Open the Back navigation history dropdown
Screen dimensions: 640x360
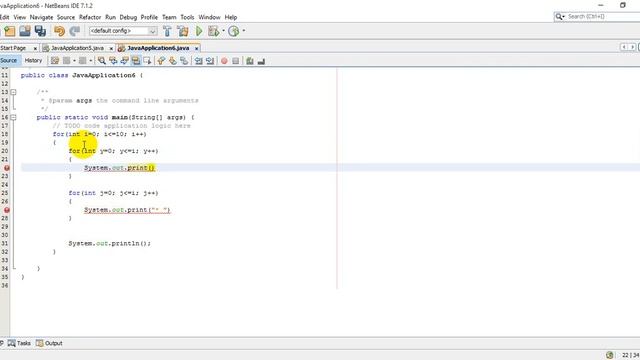point(74,61)
